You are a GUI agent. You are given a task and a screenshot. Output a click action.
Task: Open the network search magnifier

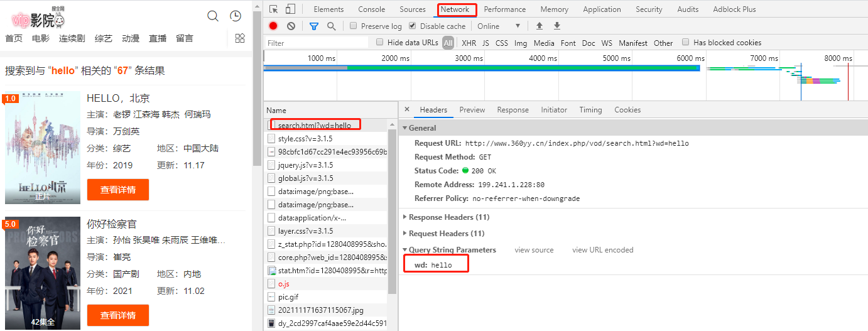tap(331, 26)
